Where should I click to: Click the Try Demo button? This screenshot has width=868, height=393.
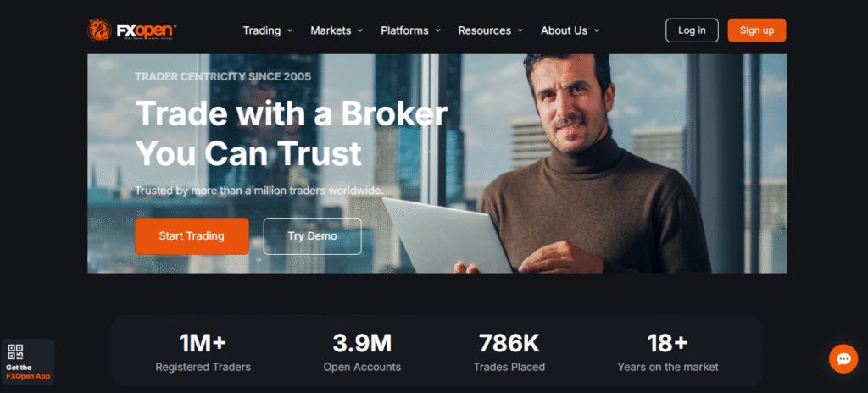coord(312,235)
